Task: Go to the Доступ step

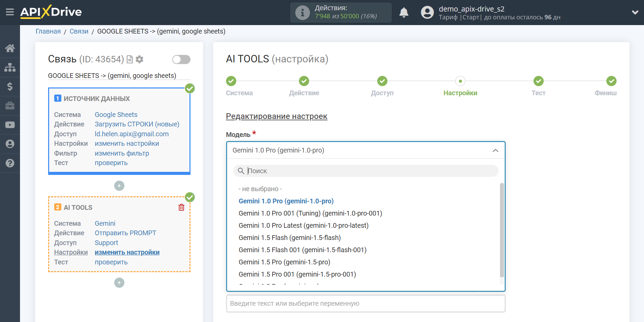Action: pos(382,86)
